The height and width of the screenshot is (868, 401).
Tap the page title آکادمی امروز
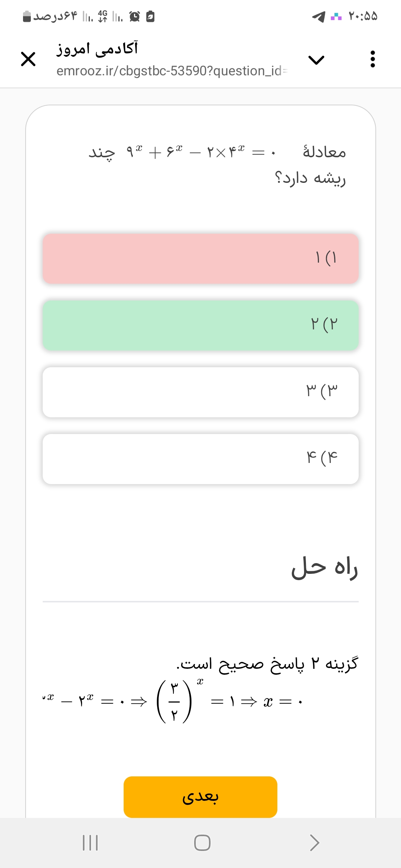tap(97, 49)
